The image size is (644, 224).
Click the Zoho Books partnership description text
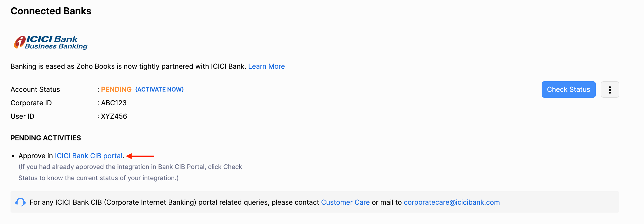point(128,66)
